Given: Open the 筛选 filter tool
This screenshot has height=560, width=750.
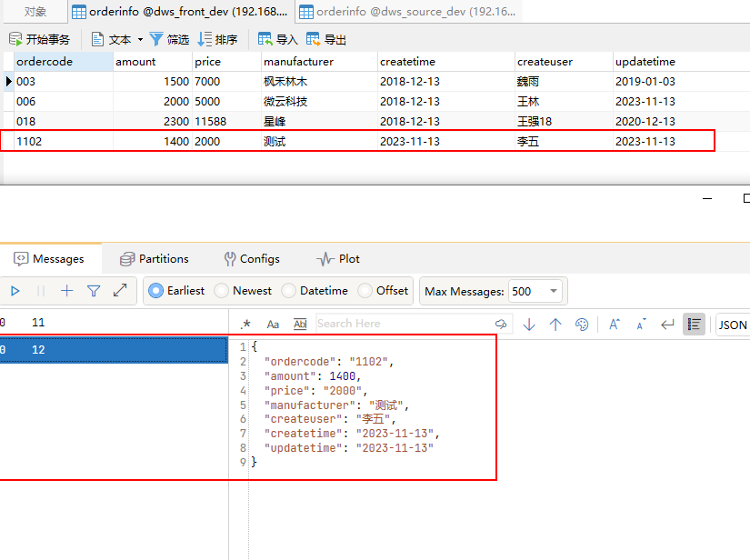Looking at the screenshot, I should 169,39.
